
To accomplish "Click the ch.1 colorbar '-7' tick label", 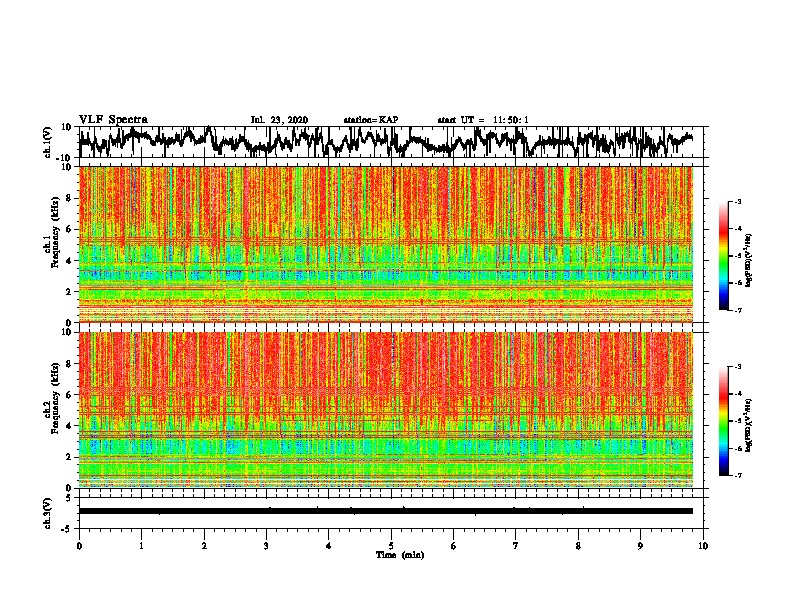I will coord(738,310).
